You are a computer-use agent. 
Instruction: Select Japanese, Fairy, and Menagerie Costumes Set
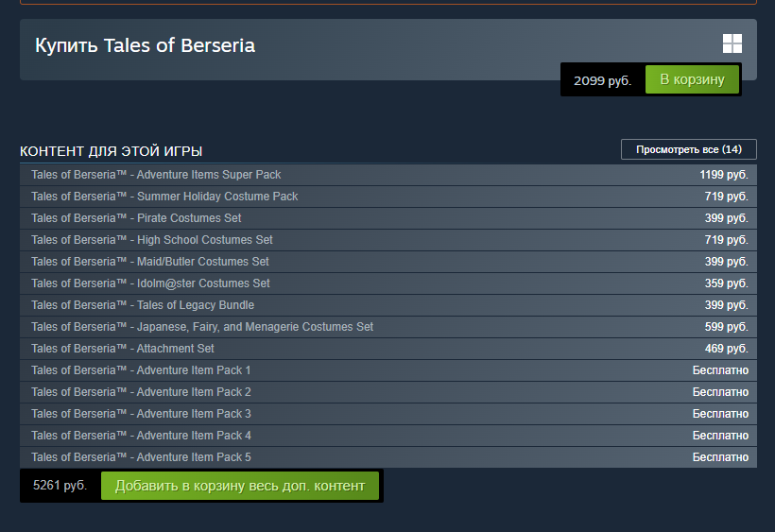coord(202,327)
